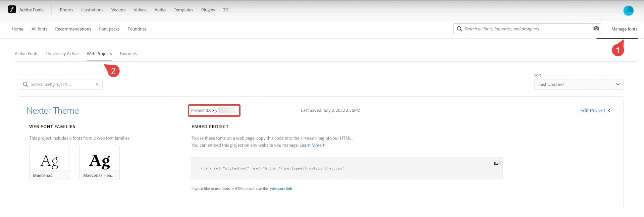The height and width of the screenshot is (217, 644).
Task: Click the camera visual search icon
Action: coord(596,29)
